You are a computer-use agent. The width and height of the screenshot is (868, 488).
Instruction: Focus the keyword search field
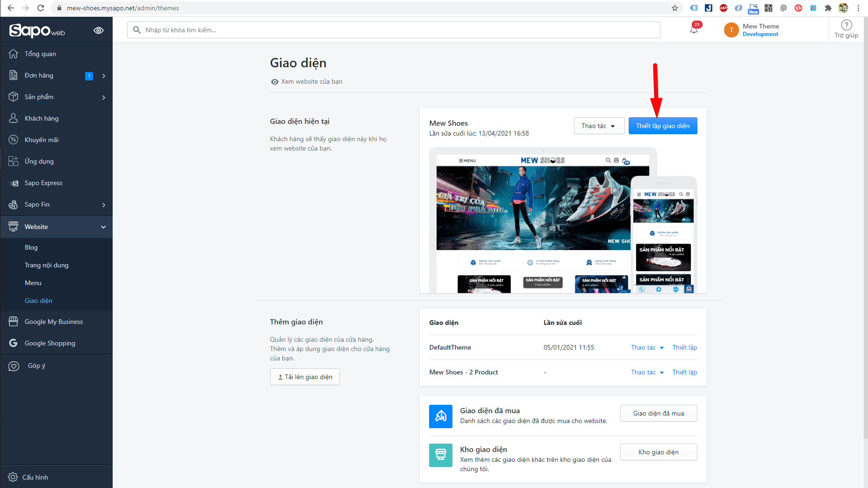point(394,30)
